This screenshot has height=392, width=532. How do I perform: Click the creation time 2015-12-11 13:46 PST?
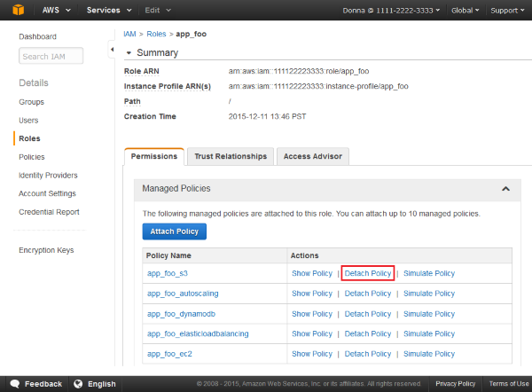tap(267, 116)
